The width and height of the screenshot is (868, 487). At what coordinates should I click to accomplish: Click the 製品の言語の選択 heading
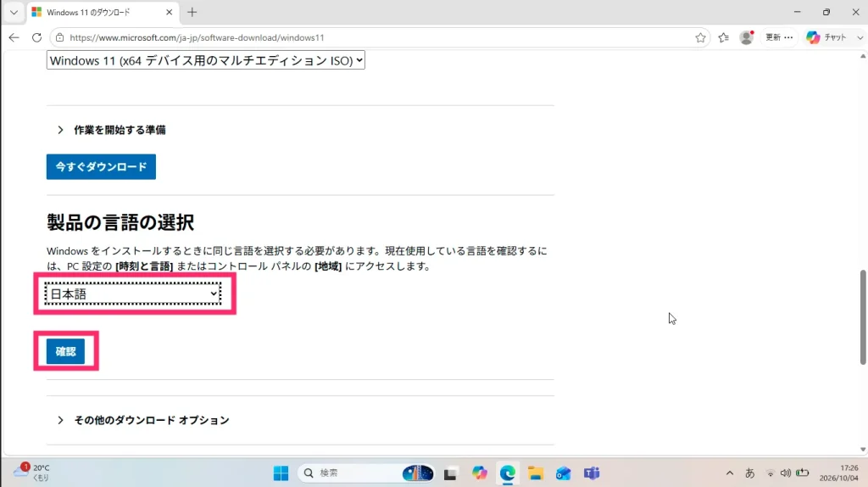tap(120, 222)
